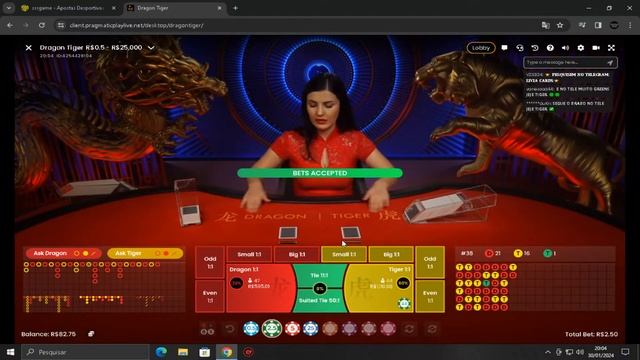
Task: Switch to the first browser tab
Action: (69, 8)
